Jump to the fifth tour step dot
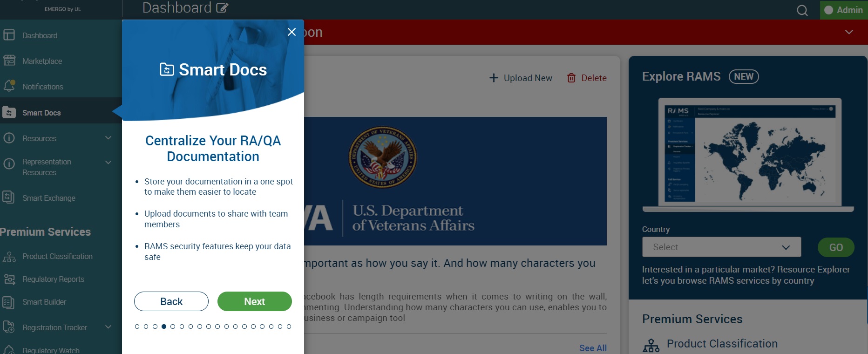This screenshot has height=354, width=868. [x=173, y=327]
